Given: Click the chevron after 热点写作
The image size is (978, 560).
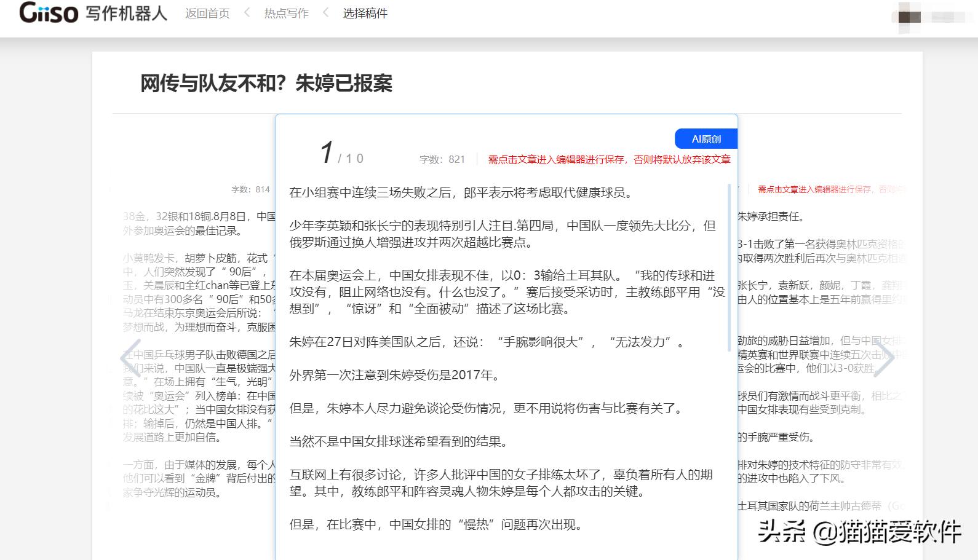Looking at the screenshot, I should coord(326,12).
